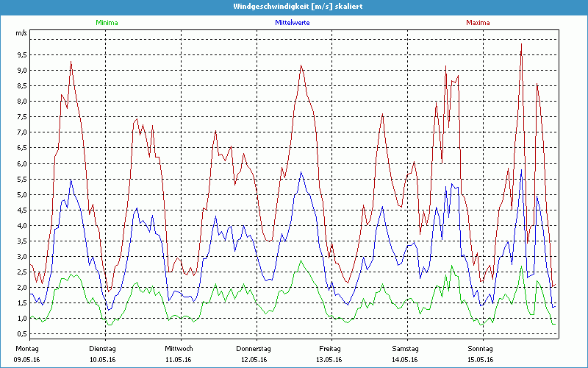
Task: Click the 9,0 y-axis value
Action: click(x=22, y=70)
